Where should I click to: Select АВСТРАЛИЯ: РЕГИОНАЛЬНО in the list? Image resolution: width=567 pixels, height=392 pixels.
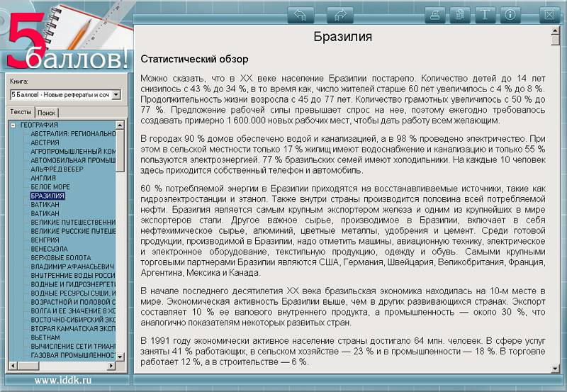click(73, 134)
